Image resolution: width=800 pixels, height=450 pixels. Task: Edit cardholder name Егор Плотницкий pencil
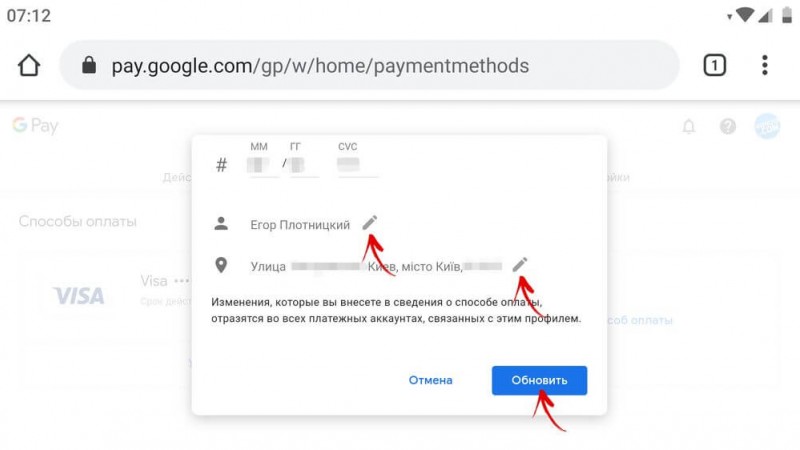tap(369, 222)
